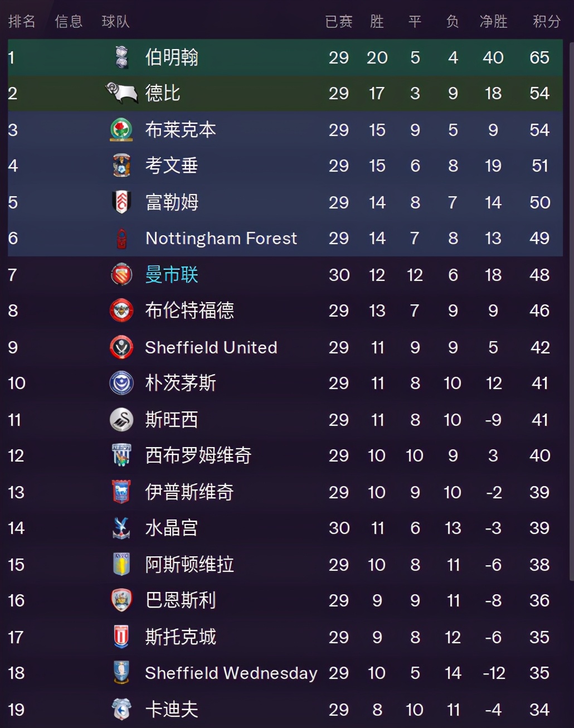Sort table by 积分 column header
Screen dimensions: 574x728
(x=546, y=22)
